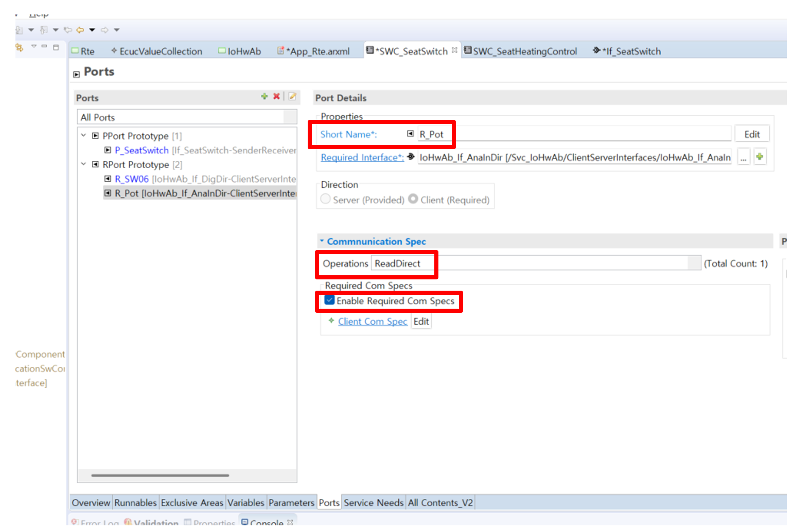Viewport: 812px width, 532px height.
Task: Open the Required Interface link
Action: click(362, 157)
